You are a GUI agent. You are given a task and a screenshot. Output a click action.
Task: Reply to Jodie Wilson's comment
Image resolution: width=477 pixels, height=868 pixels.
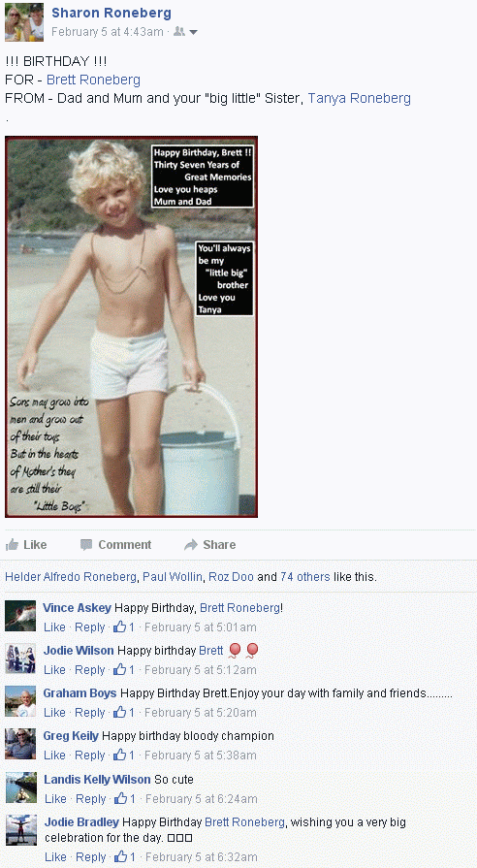(x=89, y=670)
